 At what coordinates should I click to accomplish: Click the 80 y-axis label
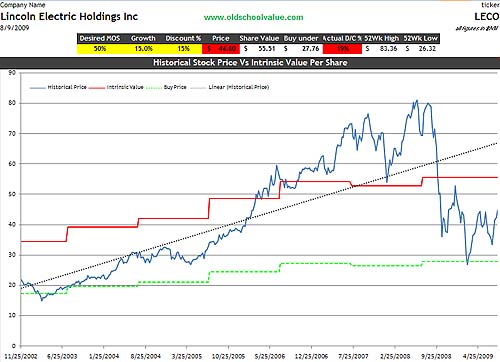[x=12, y=103]
